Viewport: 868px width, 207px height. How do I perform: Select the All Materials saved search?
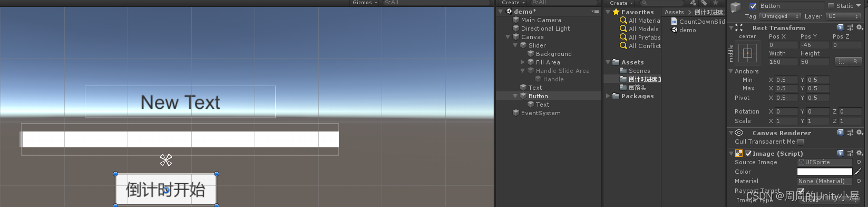640,21
